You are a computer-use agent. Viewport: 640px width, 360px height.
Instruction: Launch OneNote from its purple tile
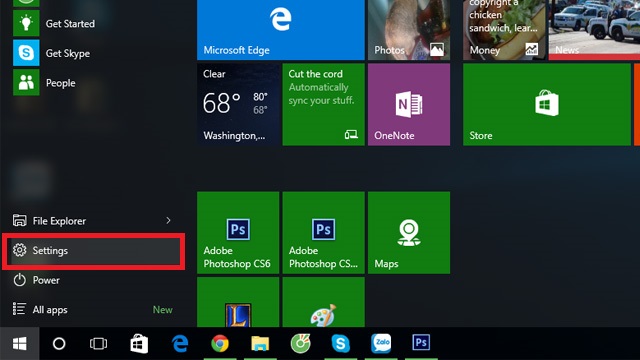click(409, 104)
